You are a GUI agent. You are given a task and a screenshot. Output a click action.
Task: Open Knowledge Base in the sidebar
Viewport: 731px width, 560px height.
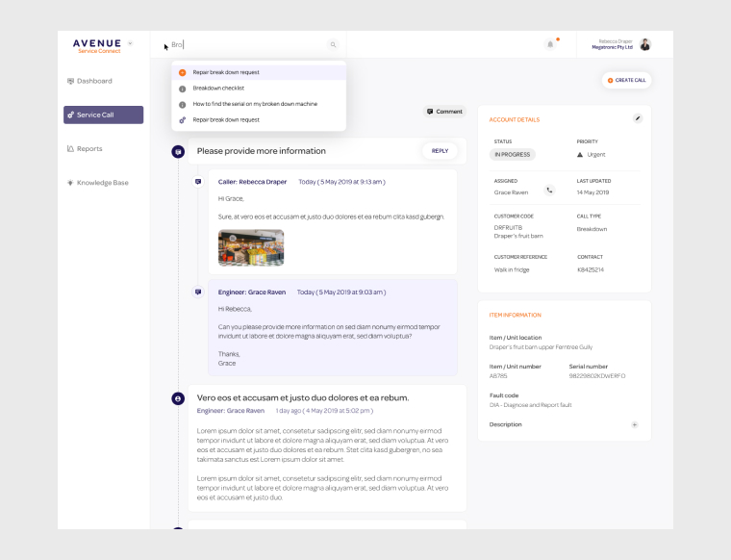pos(102,182)
